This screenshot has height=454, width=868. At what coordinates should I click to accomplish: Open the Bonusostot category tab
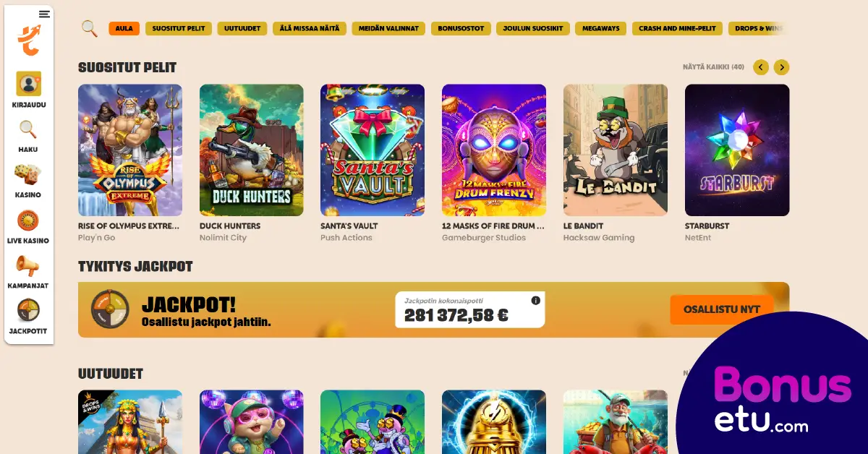coord(461,29)
